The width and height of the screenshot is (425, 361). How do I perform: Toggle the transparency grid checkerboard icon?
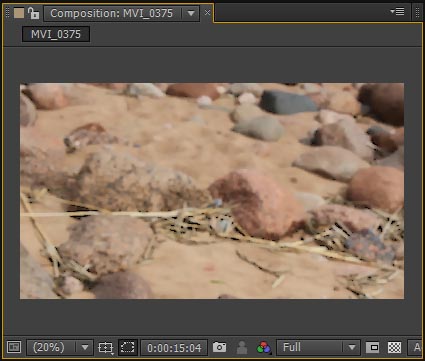(x=394, y=348)
